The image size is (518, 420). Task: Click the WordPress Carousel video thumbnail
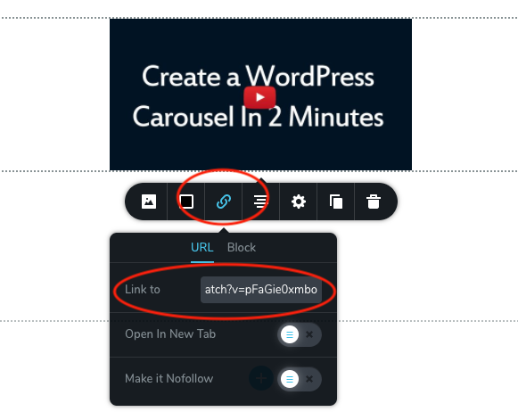[x=260, y=95]
